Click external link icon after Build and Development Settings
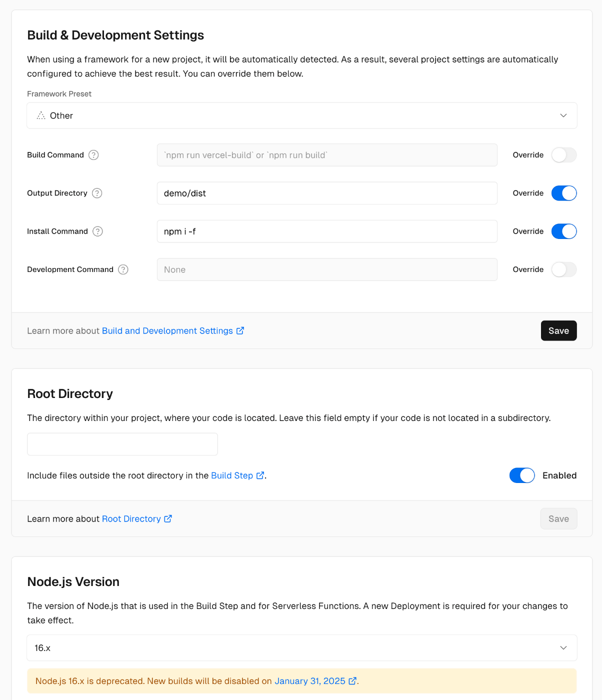The width and height of the screenshot is (602, 700). (x=240, y=330)
